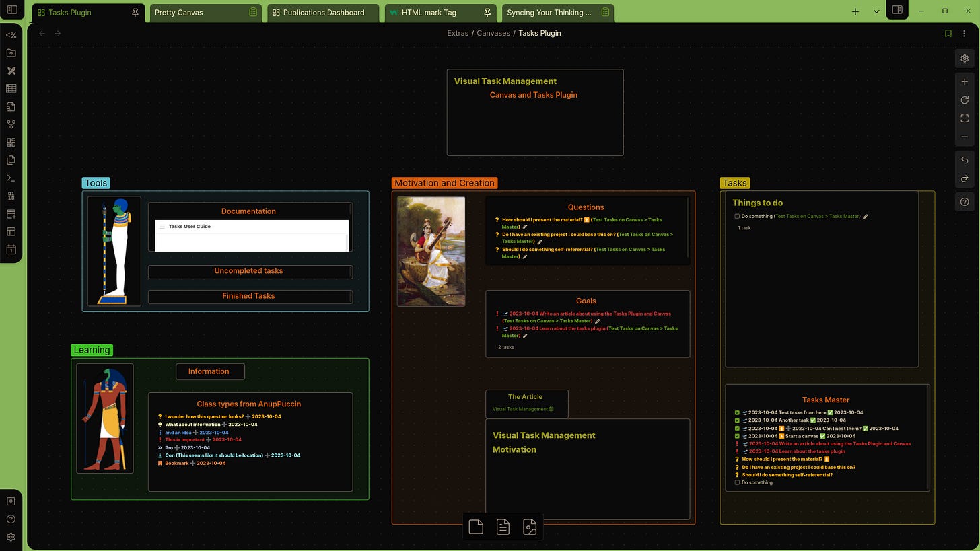Switch to the Publications Dashboard tab

click(323, 12)
